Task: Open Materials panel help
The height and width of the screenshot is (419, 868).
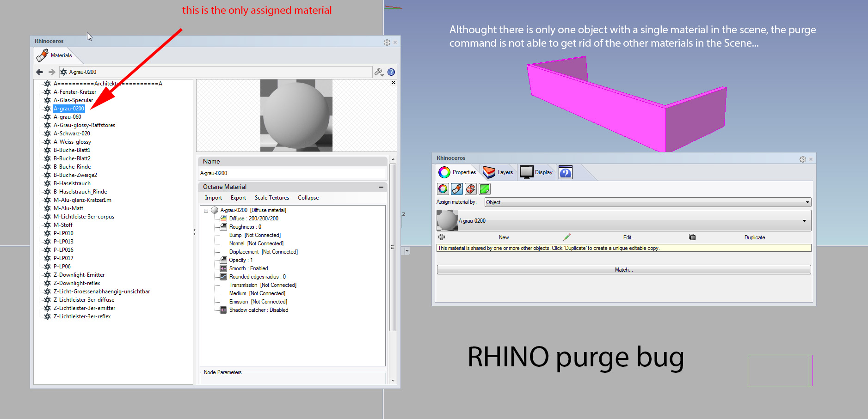Action: click(x=391, y=72)
